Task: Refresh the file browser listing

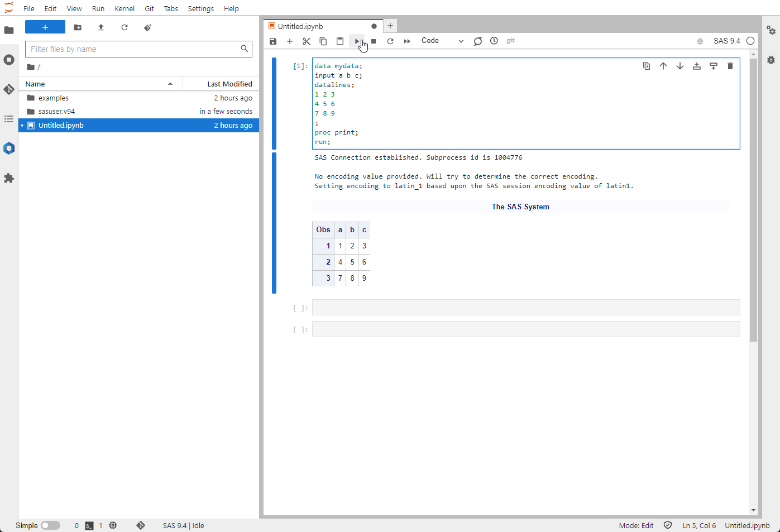Action: click(x=125, y=27)
